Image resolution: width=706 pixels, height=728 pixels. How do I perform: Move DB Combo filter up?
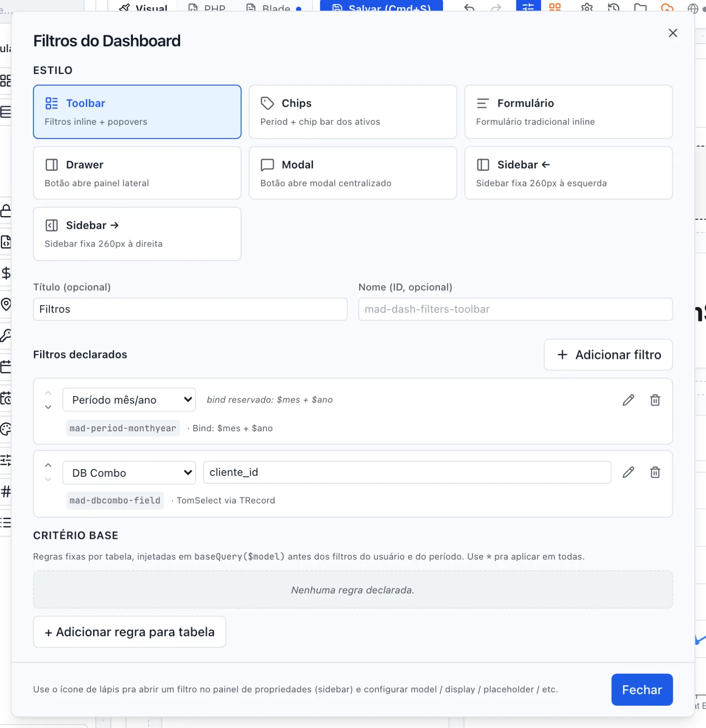(x=48, y=465)
